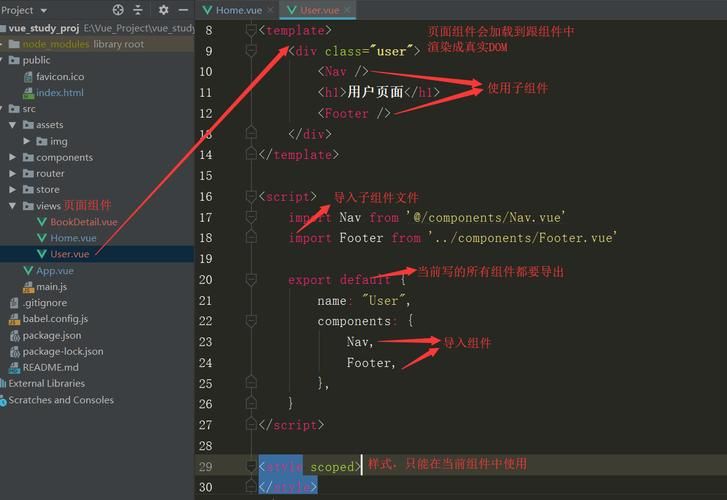The width and height of the screenshot is (727, 500).
Task: Click the collapse all icon in Project toolbar
Action: 138,10
